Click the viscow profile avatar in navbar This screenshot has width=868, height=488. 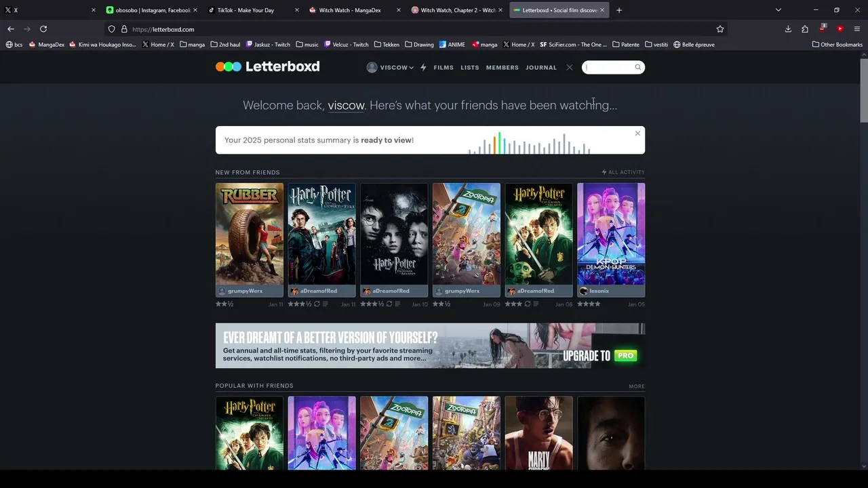(x=372, y=67)
